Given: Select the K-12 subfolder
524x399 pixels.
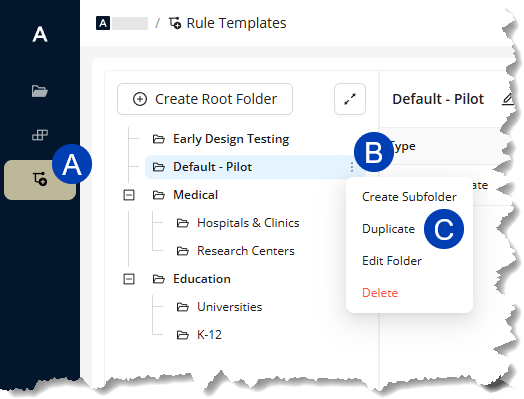Looking at the screenshot, I should point(209,335).
